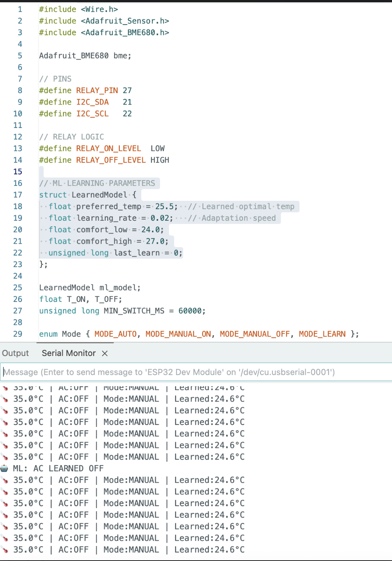The height and width of the screenshot is (561, 392).
Task: Select the MODE_LEARN enum value
Action: point(322,334)
